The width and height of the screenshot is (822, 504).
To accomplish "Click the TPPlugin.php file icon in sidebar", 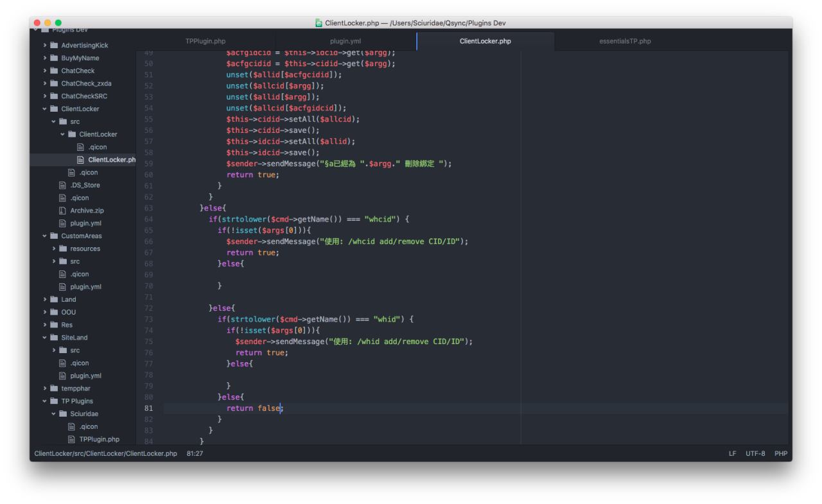I will point(72,439).
